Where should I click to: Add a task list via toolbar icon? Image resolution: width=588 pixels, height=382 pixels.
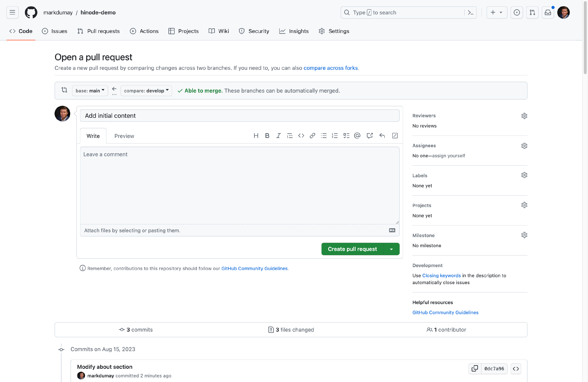[346, 136]
